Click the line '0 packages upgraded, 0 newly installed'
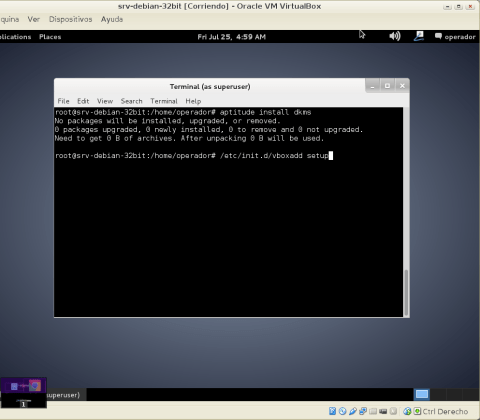The width and height of the screenshot is (480, 420). [x=139, y=130]
